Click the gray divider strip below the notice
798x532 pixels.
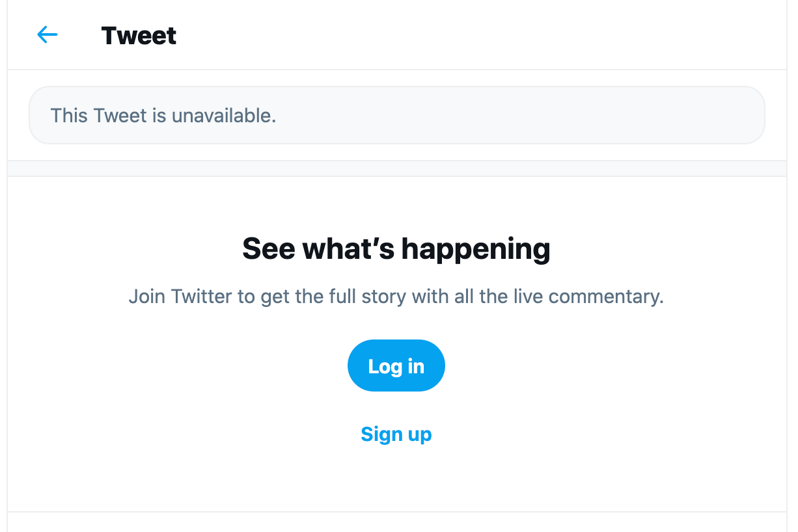396,168
